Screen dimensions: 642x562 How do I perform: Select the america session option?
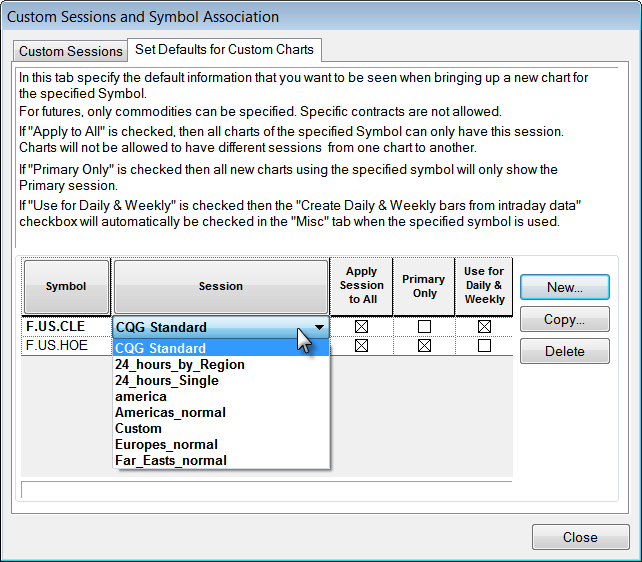tap(141, 396)
